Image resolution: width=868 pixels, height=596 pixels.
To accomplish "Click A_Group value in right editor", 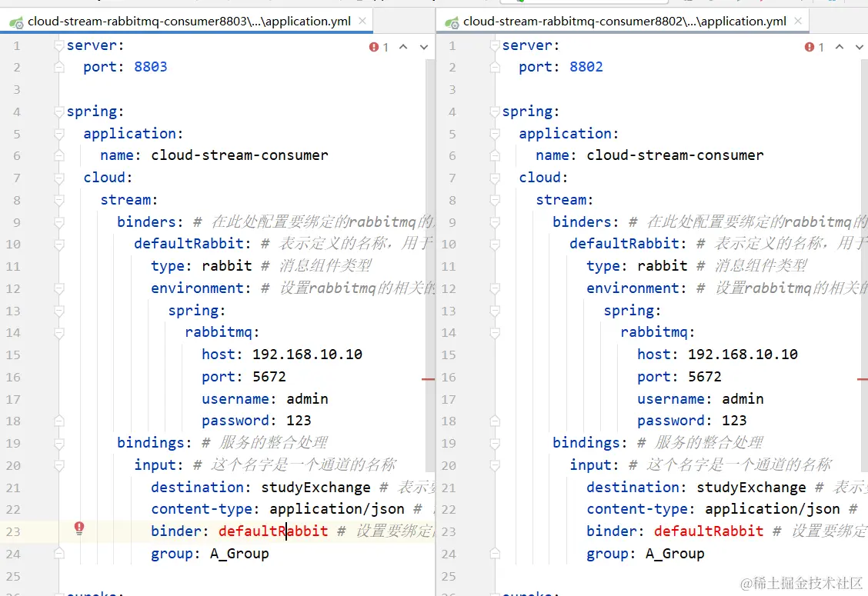I will (675, 554).
